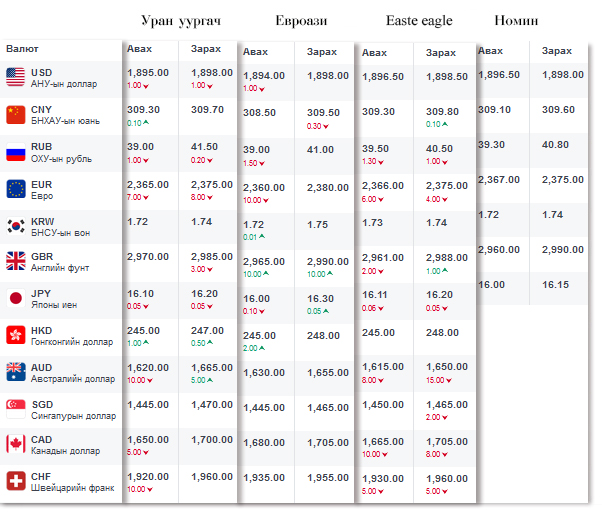Click the EUR European Union flag icon
602x514 pixels.
coord(15,188)
